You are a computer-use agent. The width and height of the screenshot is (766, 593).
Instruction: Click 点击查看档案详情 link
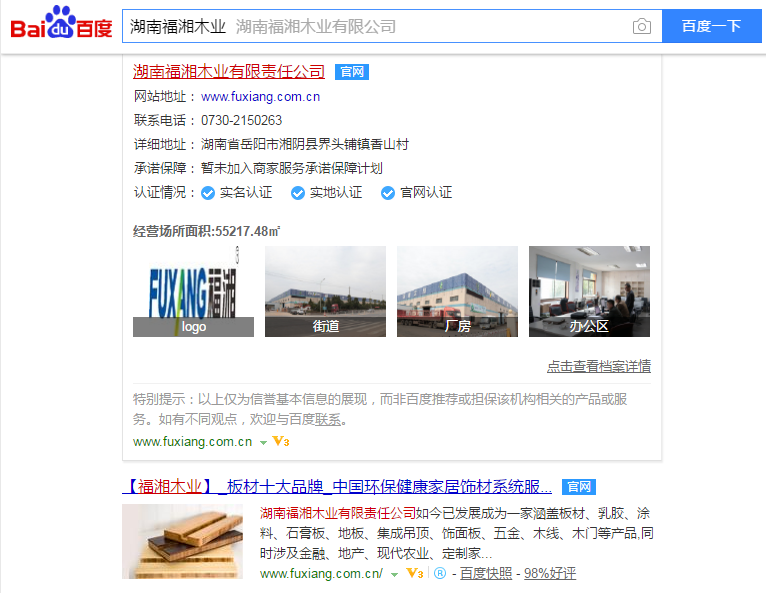point(598,366)
